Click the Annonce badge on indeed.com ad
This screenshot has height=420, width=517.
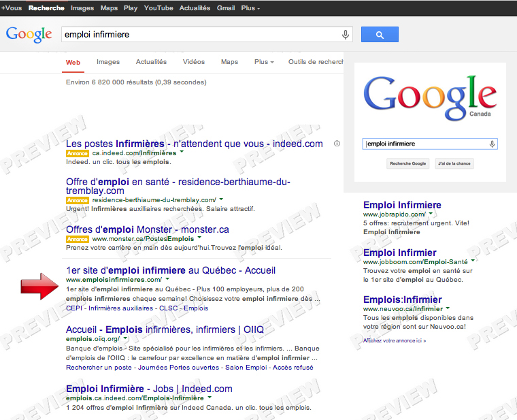coord(77,153)
